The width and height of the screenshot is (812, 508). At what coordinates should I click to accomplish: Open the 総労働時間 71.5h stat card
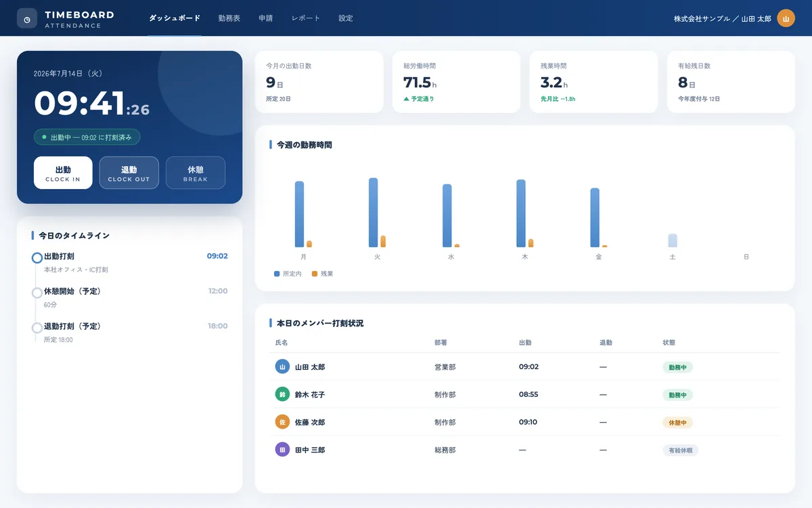pyautogui.click(x=456, y=82)
